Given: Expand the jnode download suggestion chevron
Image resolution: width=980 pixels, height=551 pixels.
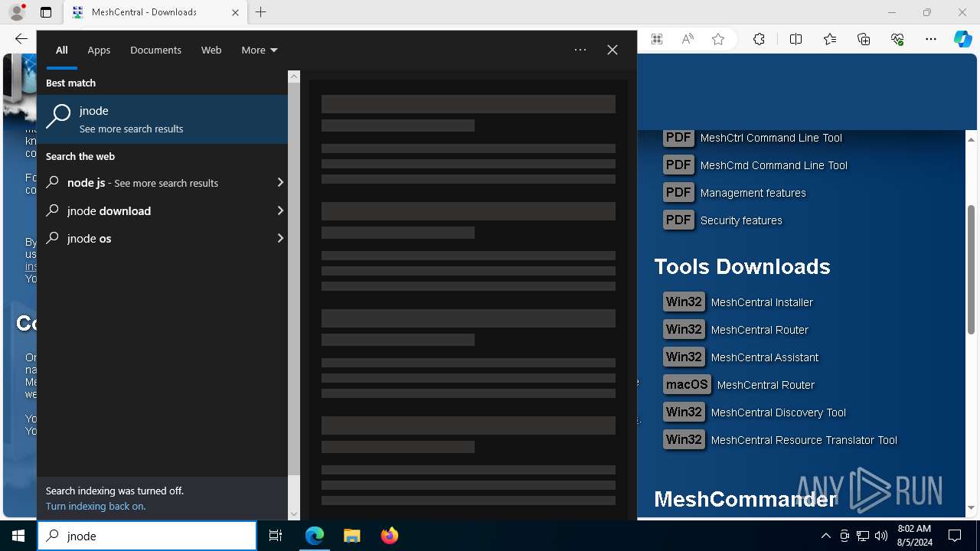Looking at the screenshot, I should 280,210.
